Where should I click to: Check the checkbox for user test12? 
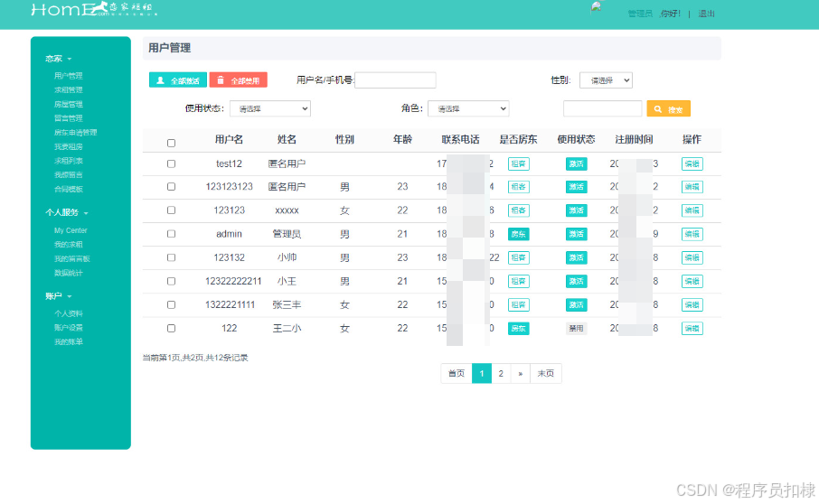tap(172, 163)
